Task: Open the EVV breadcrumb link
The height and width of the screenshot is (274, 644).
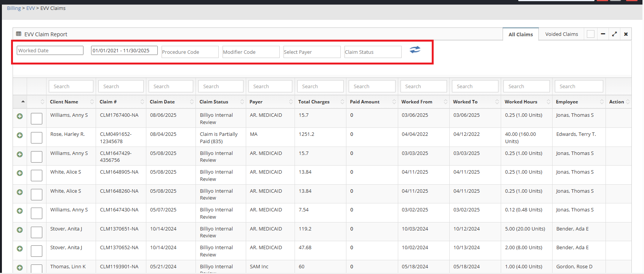Action: 30,8
